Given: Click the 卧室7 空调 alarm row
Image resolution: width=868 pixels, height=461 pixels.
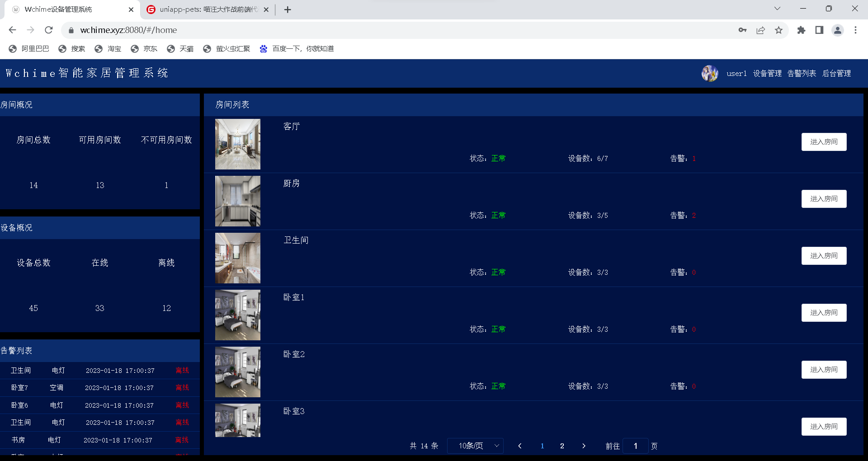Looking at the screenshot, I should pyautogui.click(x=100, y=388).
